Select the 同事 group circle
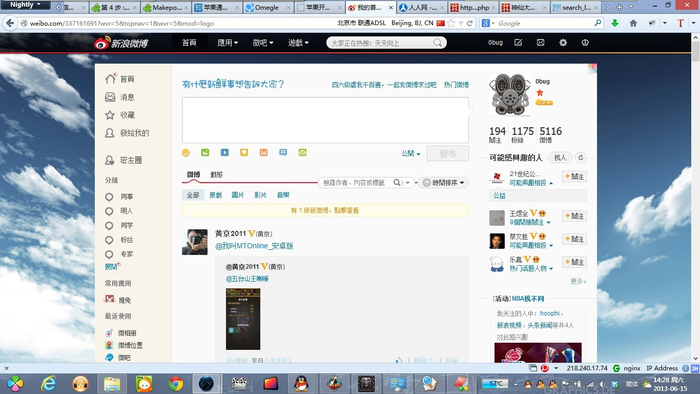This screenshot has height=394, width=700. click(x=109, y=197)
